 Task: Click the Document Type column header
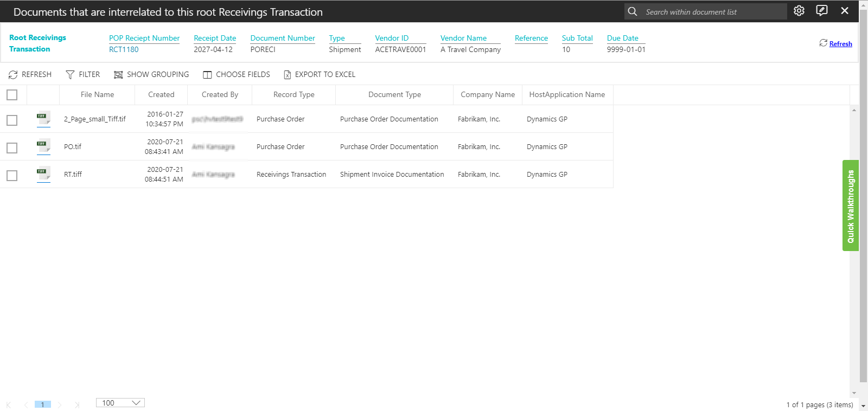tap(394, 94)
